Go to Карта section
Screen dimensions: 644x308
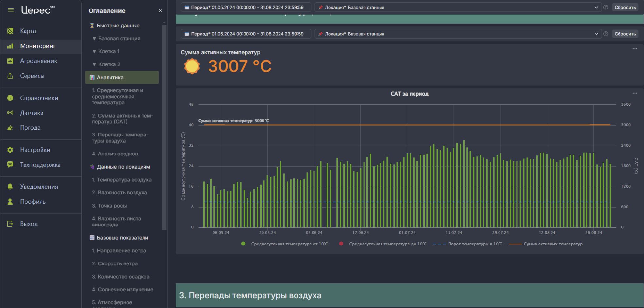point(28,31)
